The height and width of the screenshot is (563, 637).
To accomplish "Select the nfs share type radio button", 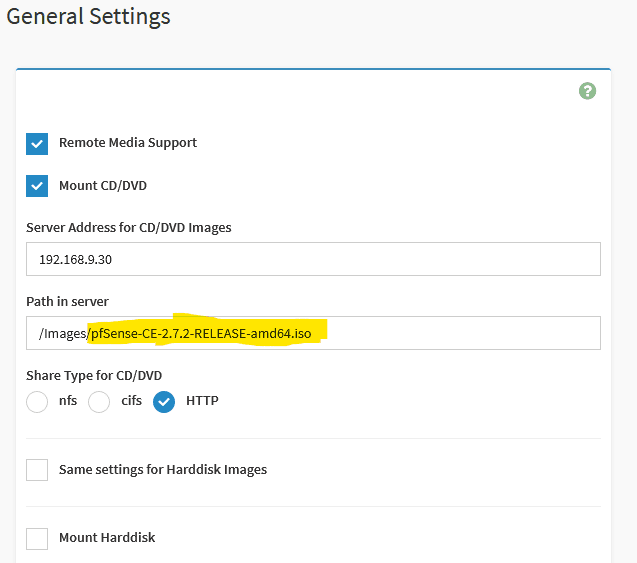I will click(37, 402).
